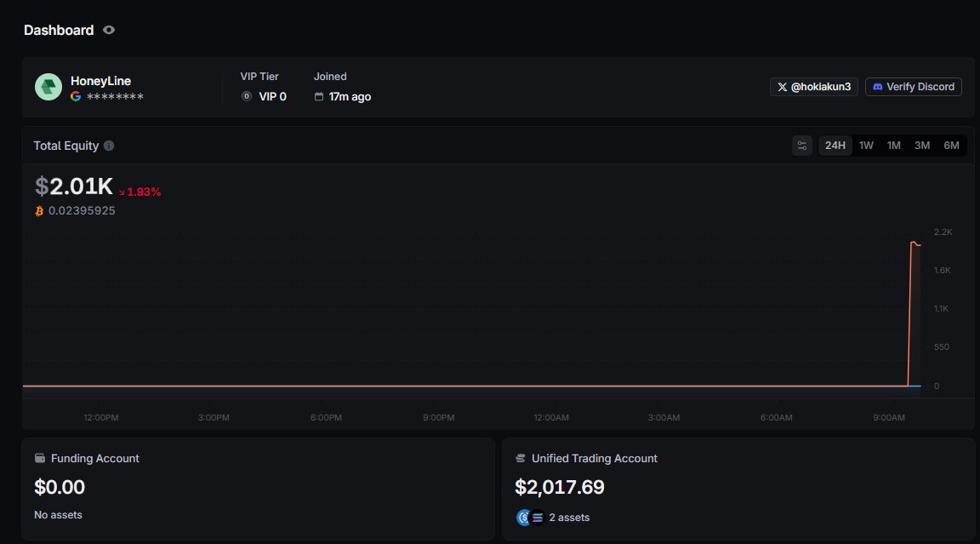The width and height of the screenshot is (980, 544).
Task: Click the stacked asset coin icons
Action: [531, 518]
